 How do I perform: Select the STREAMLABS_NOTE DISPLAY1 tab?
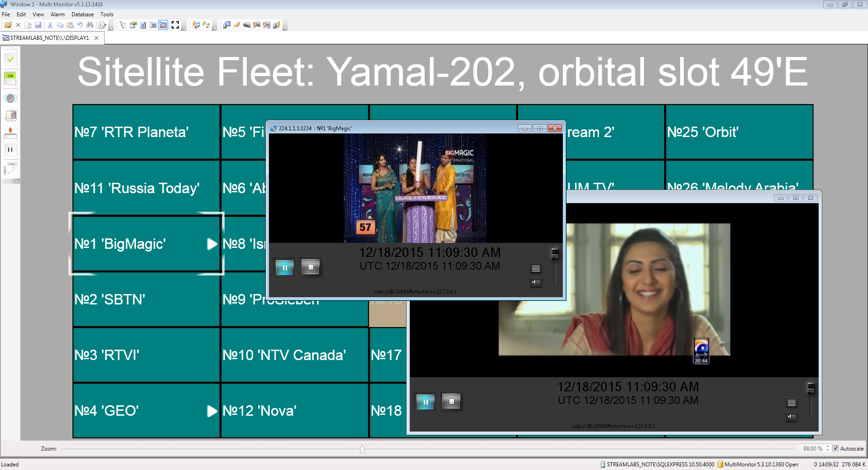point(50,38)
